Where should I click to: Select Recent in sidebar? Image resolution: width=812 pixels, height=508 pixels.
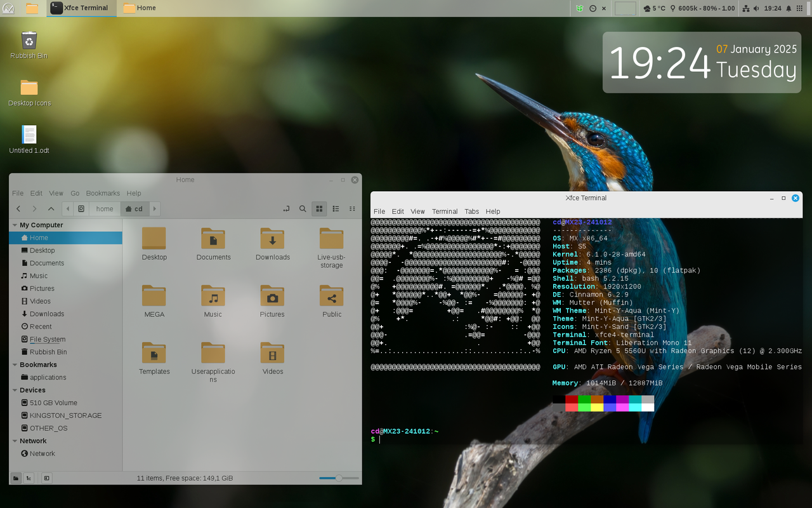(x=65, y=326)
